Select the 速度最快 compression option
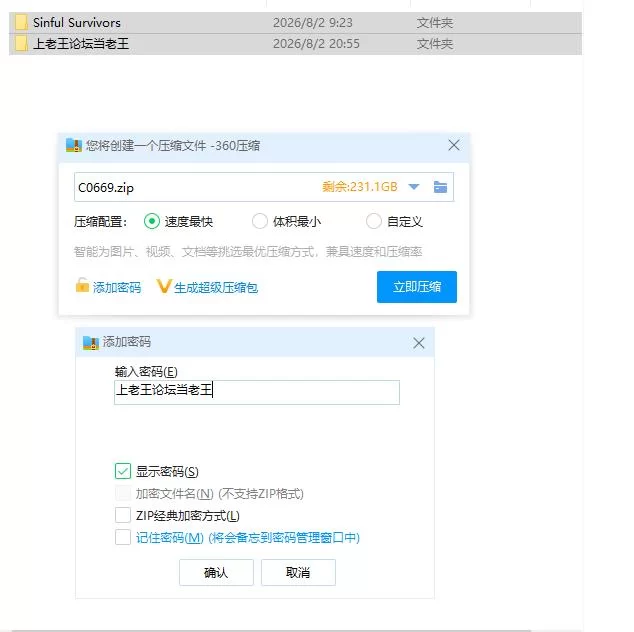634x632 pixels. click(x=152, y=221)
